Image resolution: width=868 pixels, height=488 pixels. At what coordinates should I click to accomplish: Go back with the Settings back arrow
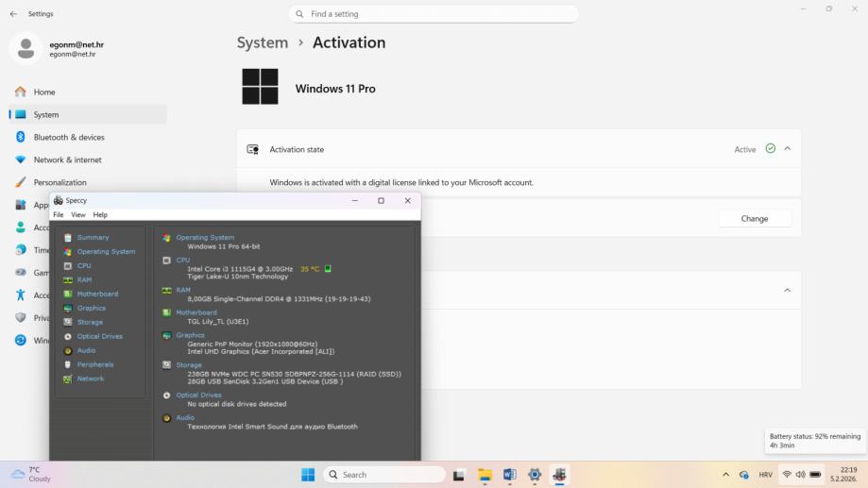[13, 14]
